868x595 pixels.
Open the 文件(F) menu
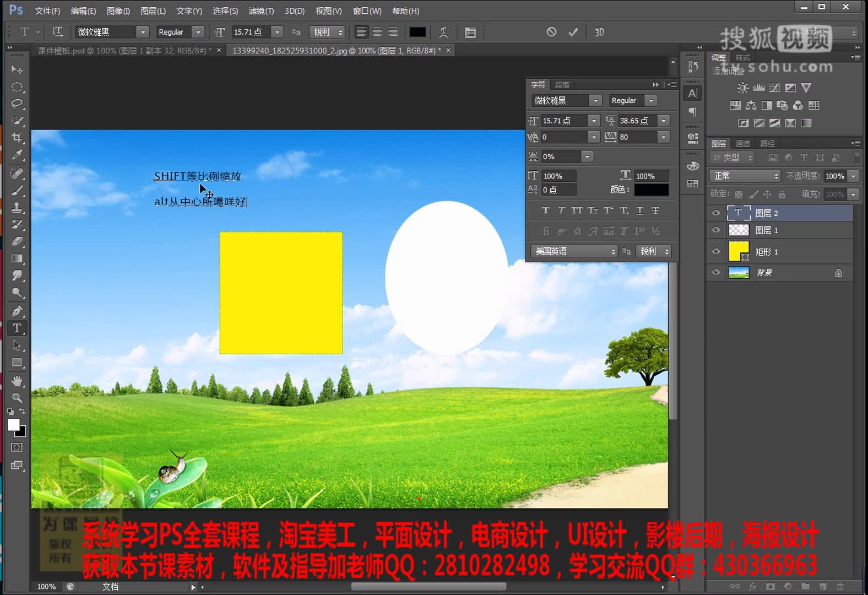(47, 11)
